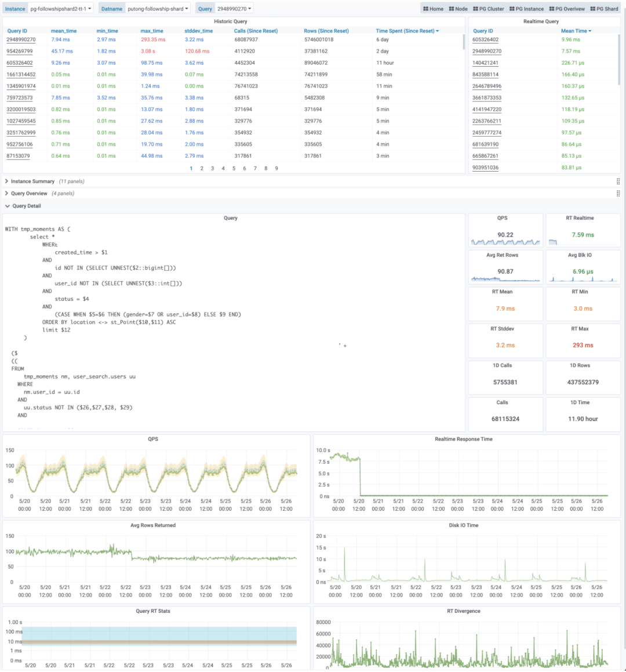Screen dimensions: 626x672
Task: Open the Instance variable dropdown
Action: click(61, 9)
